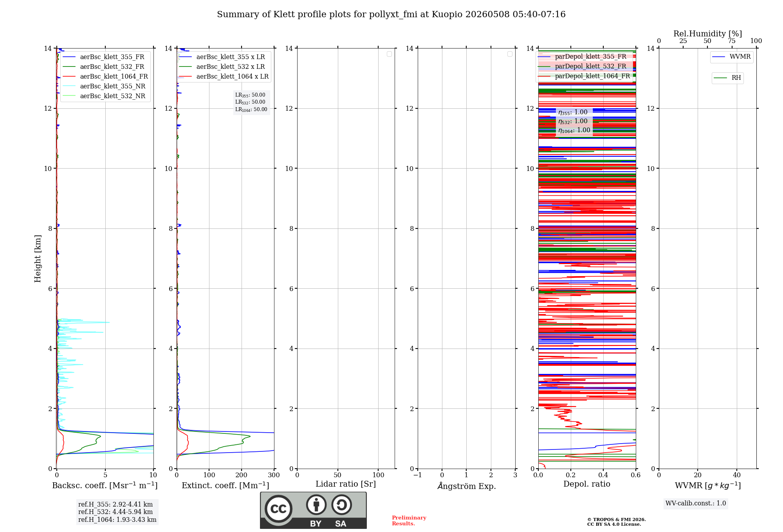Click the Backsc. coeff. axis label
Screen dimensions: 783x532
pyautogui.click(x=105, y=485)
